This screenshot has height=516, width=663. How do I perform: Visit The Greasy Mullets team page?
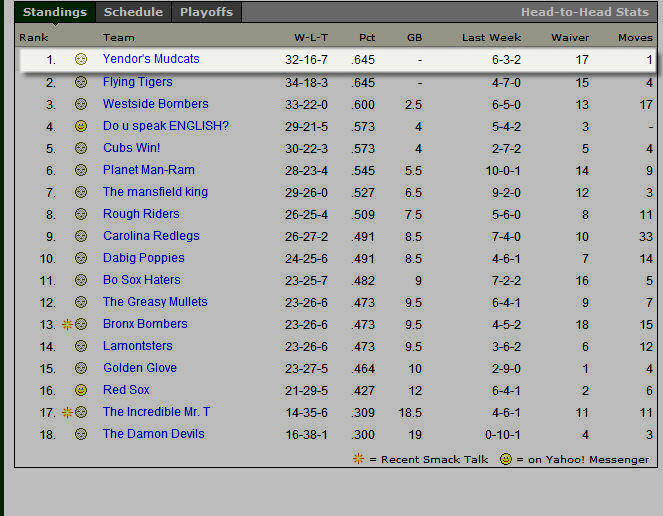(x=155, y=302)
